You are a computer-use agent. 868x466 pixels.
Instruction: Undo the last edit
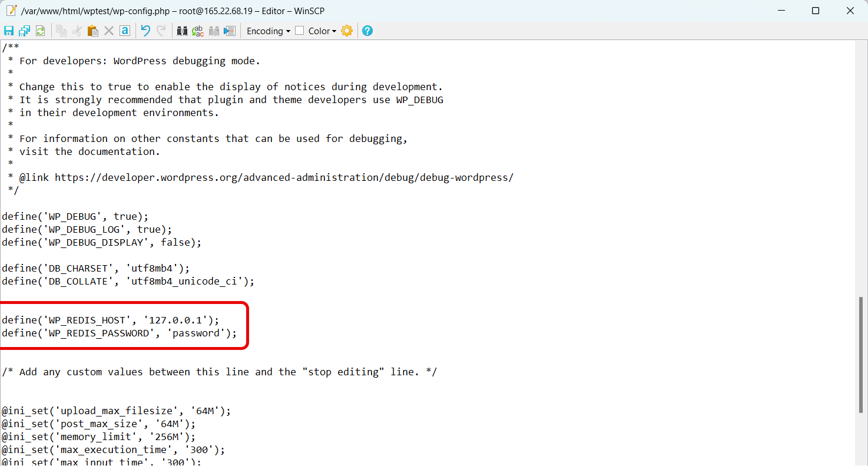[x=145, y=31]
